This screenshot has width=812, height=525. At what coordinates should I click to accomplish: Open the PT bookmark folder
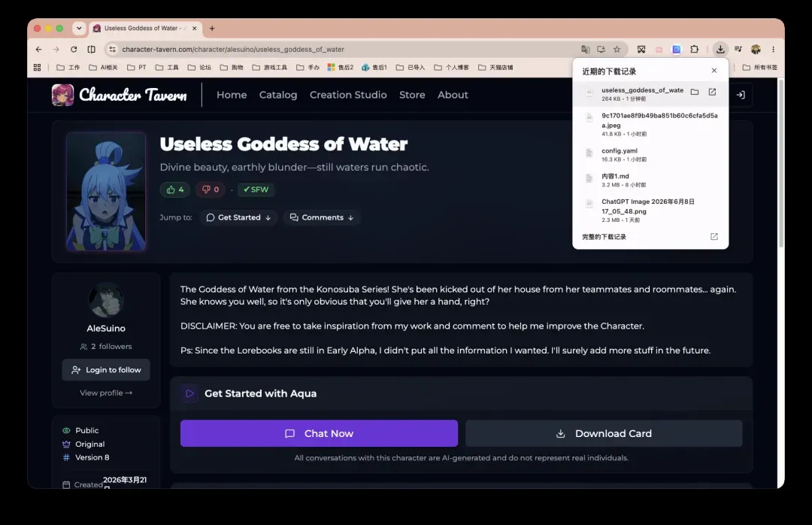137,68
